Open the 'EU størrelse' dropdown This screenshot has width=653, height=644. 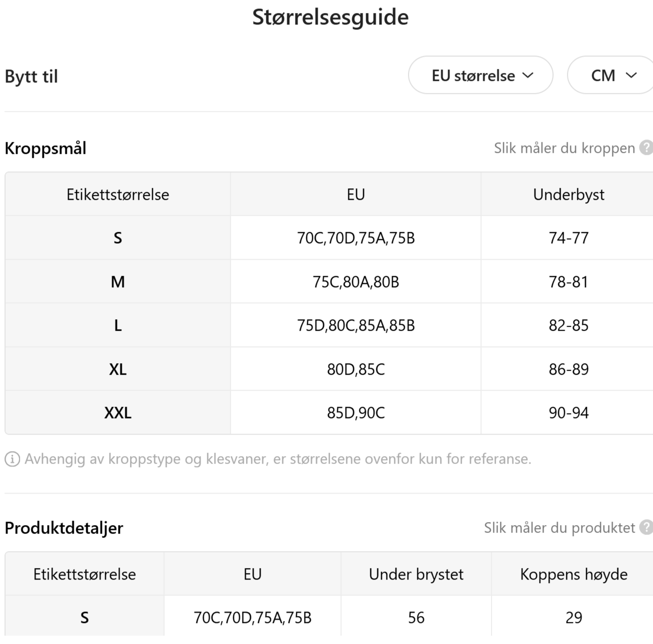480,75
